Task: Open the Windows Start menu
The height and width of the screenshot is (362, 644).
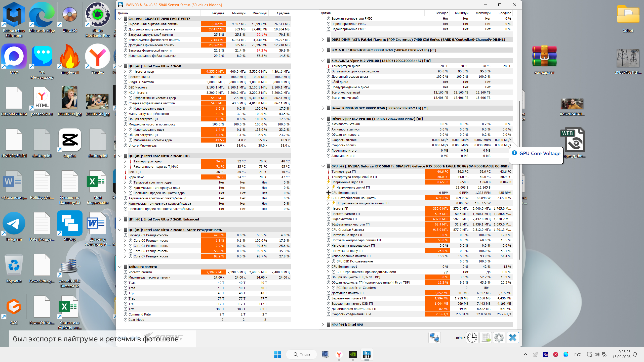Action: tap(277, 354)
